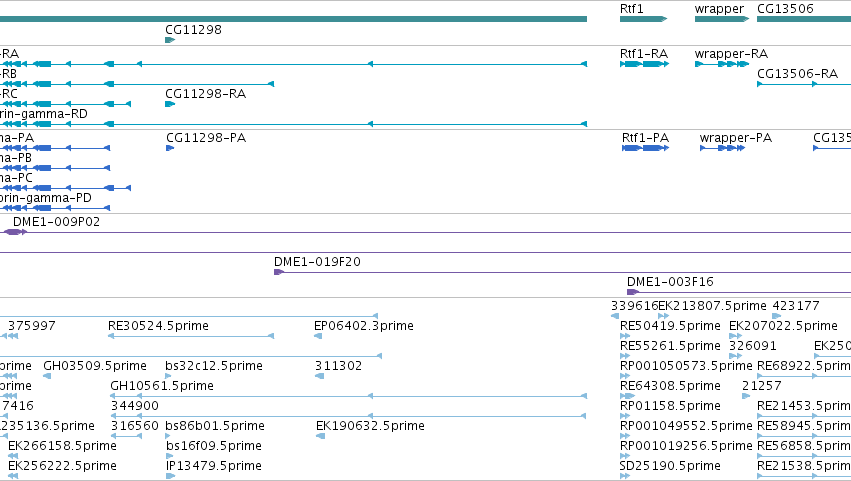This screenshot has height=481, width=851.
Task: Select the bs86b01.5prime EST label
Action: click(215, 426)
